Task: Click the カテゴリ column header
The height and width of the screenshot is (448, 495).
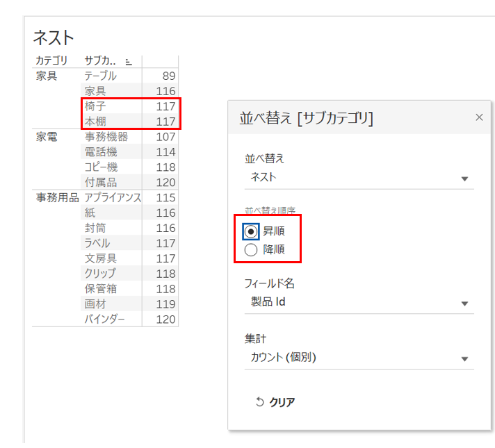Action: (51, 60)
